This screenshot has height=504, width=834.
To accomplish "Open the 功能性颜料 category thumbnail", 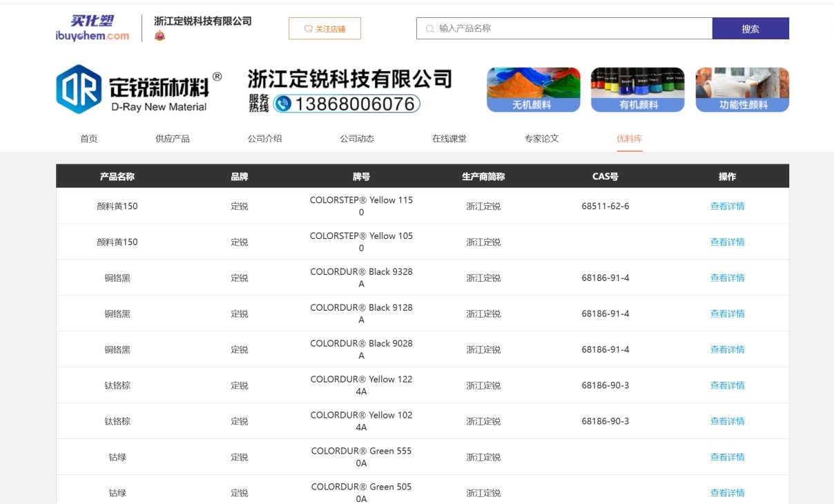I will click(x=742, y=90).
